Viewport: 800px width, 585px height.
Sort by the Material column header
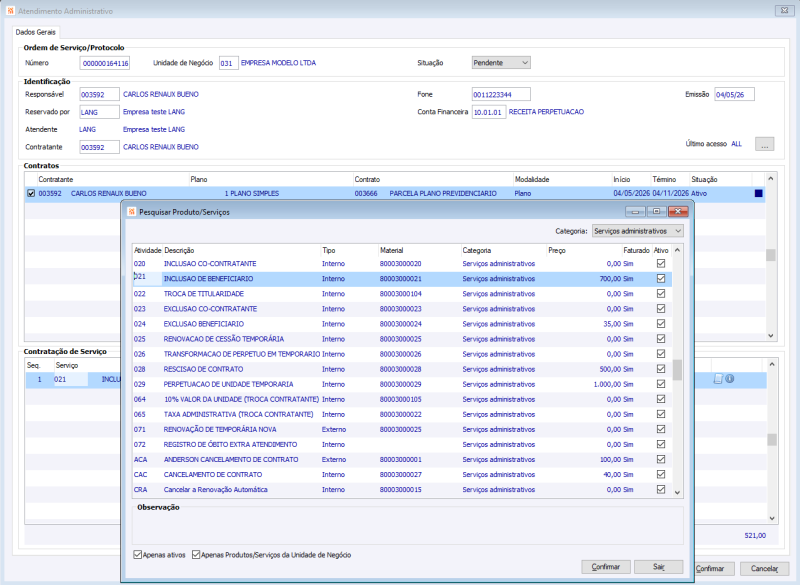(x=419, y=250)
